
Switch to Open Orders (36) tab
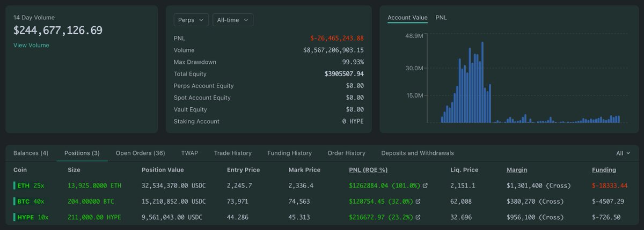tap(140, 153)
